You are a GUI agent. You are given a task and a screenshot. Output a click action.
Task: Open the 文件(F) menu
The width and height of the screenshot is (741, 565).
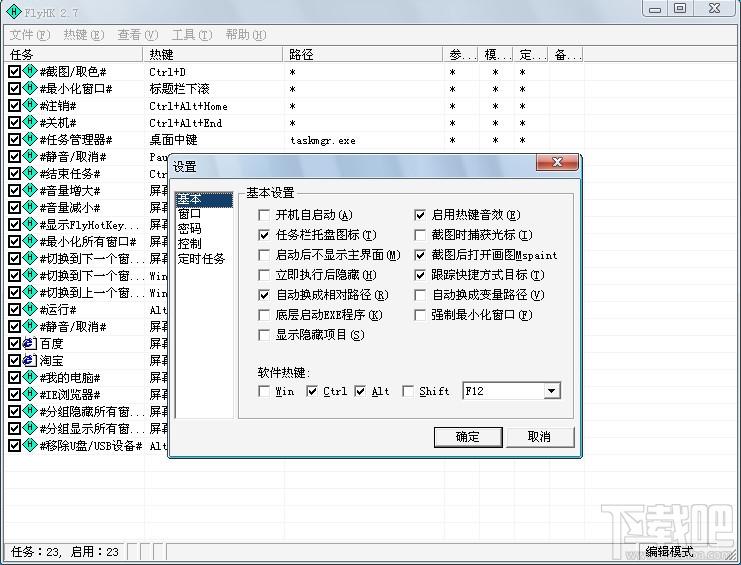pos(30,35)
